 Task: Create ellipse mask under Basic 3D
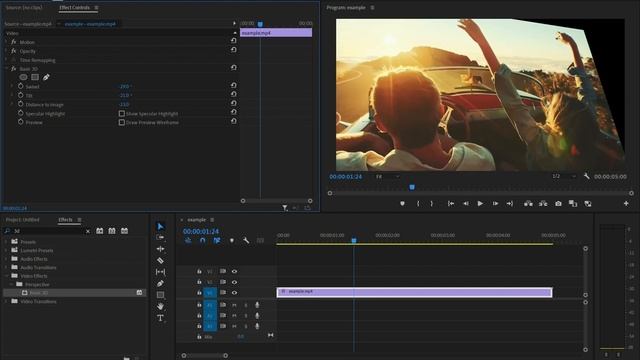pyautogui.click(x=23, y=77)
